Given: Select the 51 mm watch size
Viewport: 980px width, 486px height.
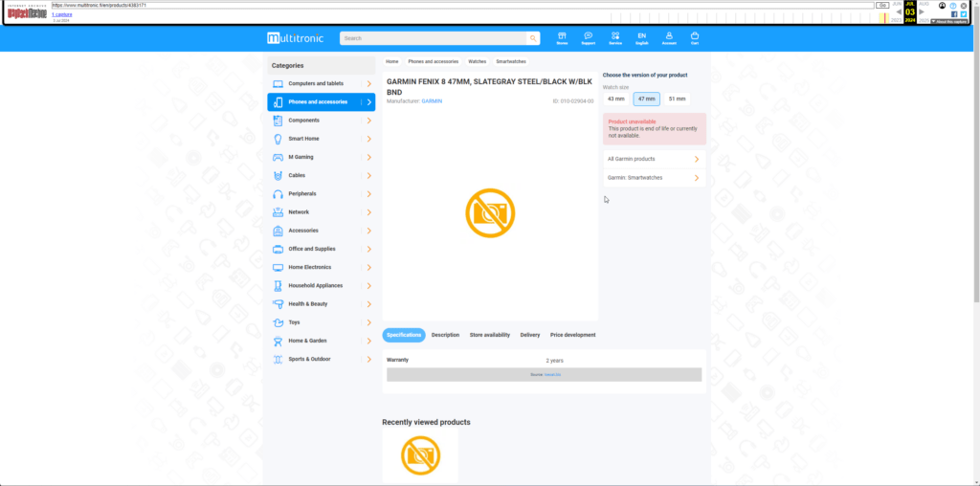Looking at the screenshot, I should click(x=677, y=99).
